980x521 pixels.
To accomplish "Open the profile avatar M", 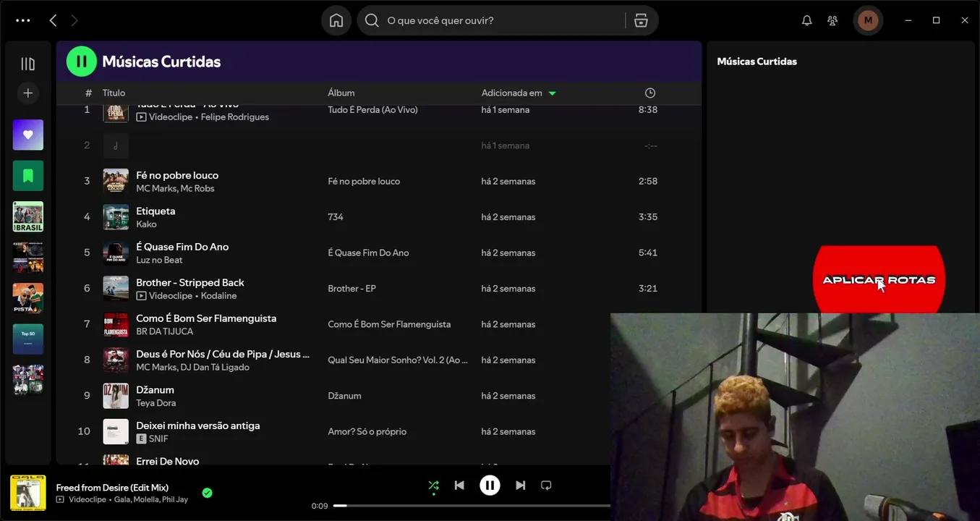I will point(868,20).
